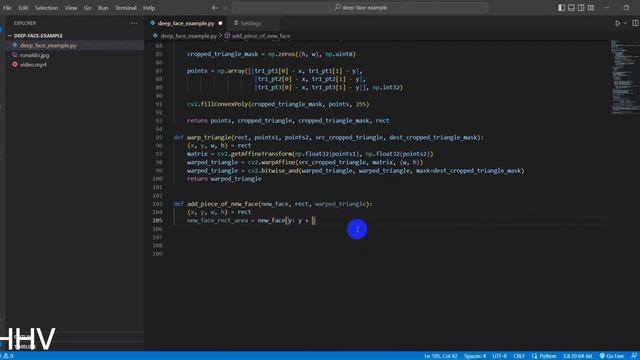
Task: Open the Selection menu
Action: pyautogui.click(x=46, y=8)
